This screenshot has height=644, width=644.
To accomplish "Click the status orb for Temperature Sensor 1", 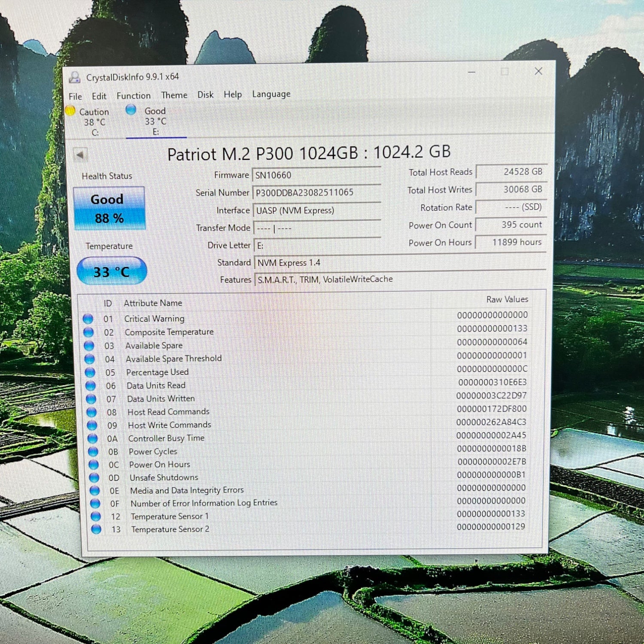I will click(96, 516).
